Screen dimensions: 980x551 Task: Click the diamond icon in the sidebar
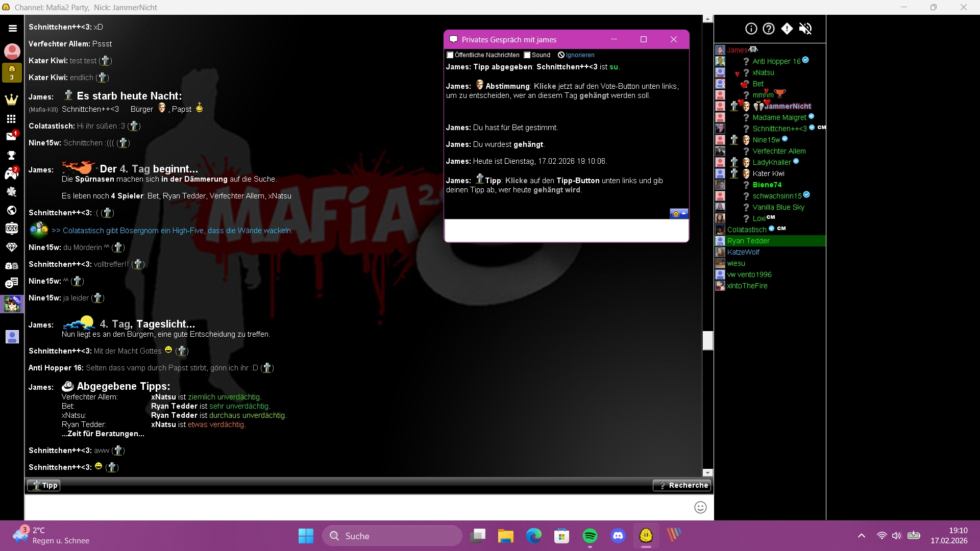pos(11,247)
